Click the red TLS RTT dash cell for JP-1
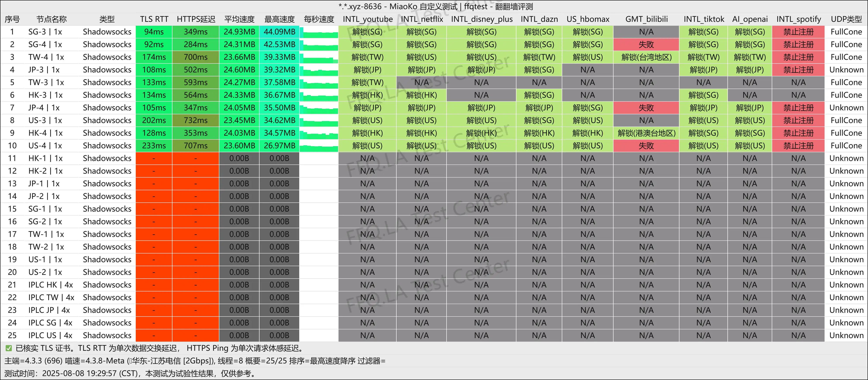Image resolution: width=868 pixels, height=380 pixels. [154, 184]
